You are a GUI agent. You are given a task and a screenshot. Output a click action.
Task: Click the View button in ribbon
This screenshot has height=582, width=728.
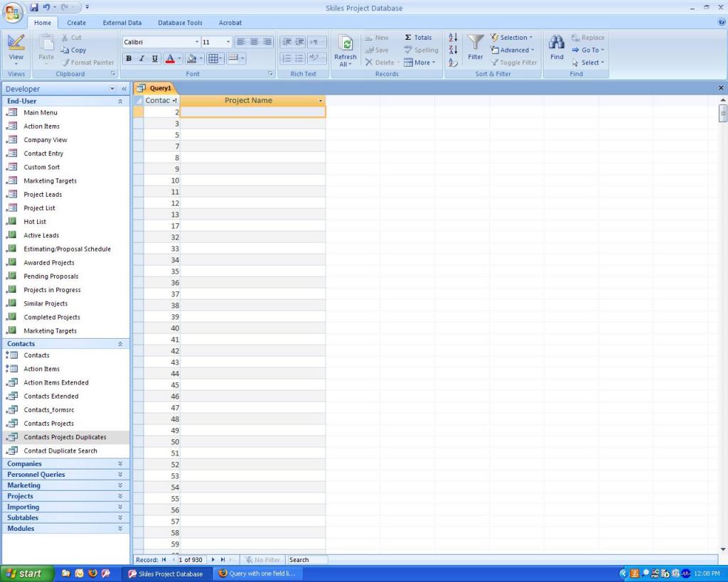[16, 50]
